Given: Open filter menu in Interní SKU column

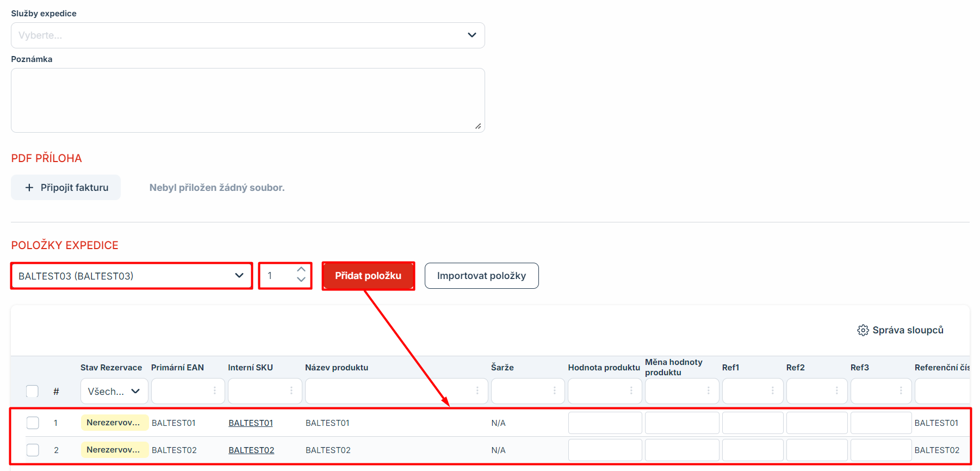Looking at the screenshot, I should (291, 391).
